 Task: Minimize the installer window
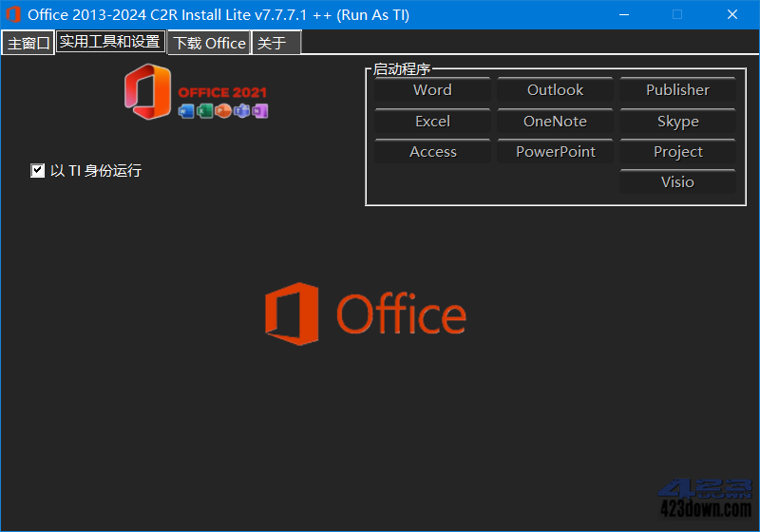point(623,14)
